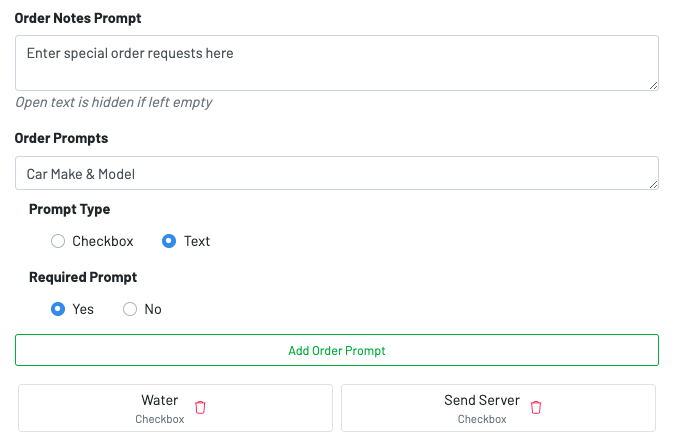This screenshot has height=444, width=676.
Task: Click the Required Prompt label
Action: tap(83, 277)
